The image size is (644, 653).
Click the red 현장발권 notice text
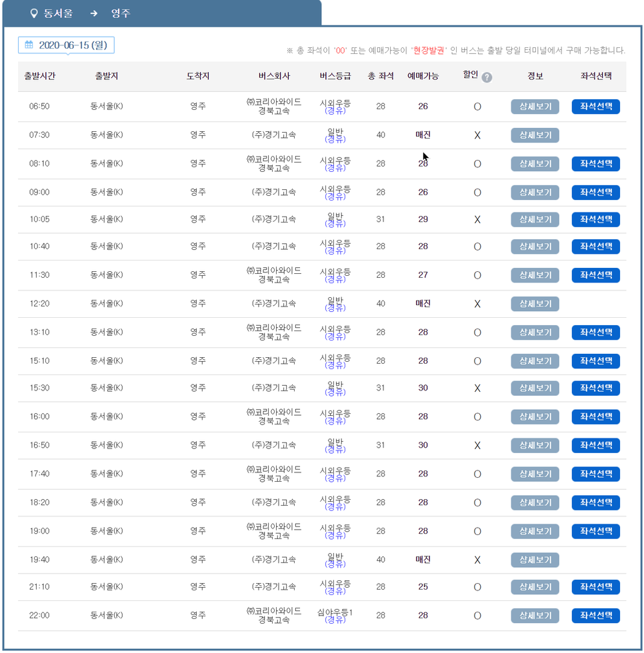pyautogui.click(x=428, y=51)
